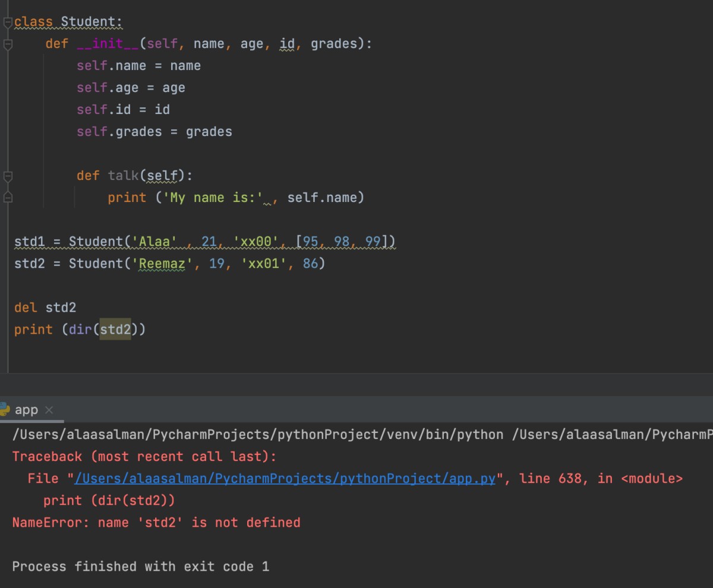Screen dimensions: 713x588
Task: Click the NameError message in console
Action: [156, 523]
